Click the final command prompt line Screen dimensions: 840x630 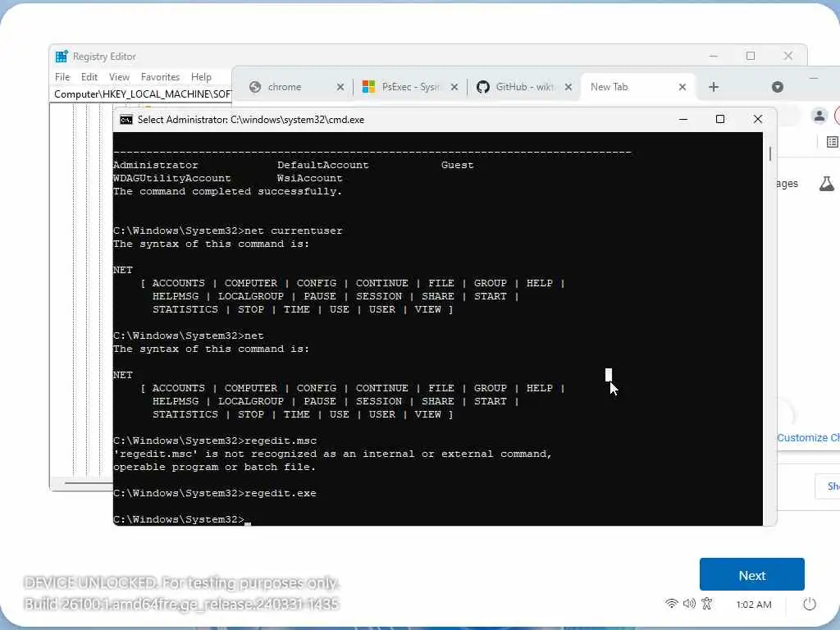[x=181, y=519]
